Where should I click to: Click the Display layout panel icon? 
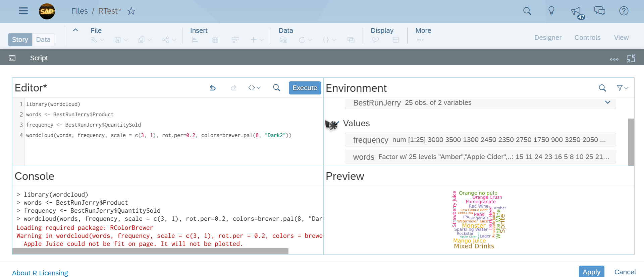[396, 40]
